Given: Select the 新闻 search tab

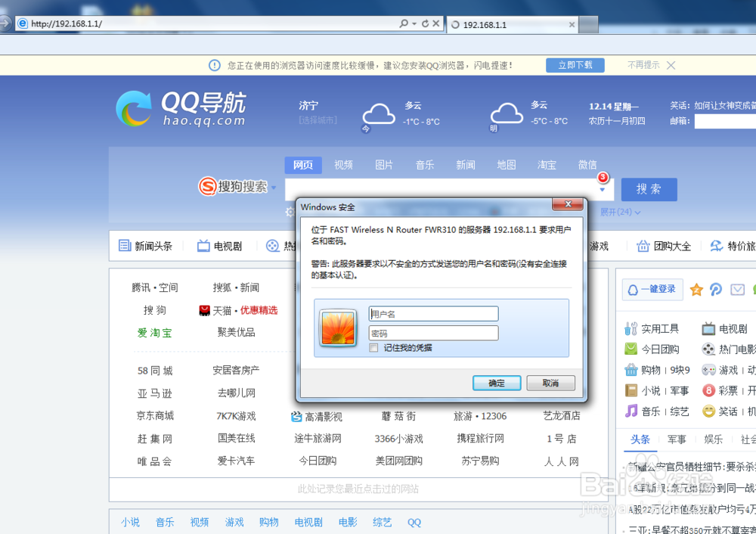Looking at the screenshot, I should point(465,165).
